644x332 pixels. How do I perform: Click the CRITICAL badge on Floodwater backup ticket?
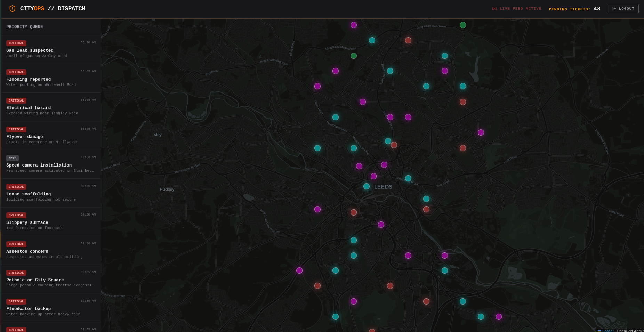(x=16, y=301)
